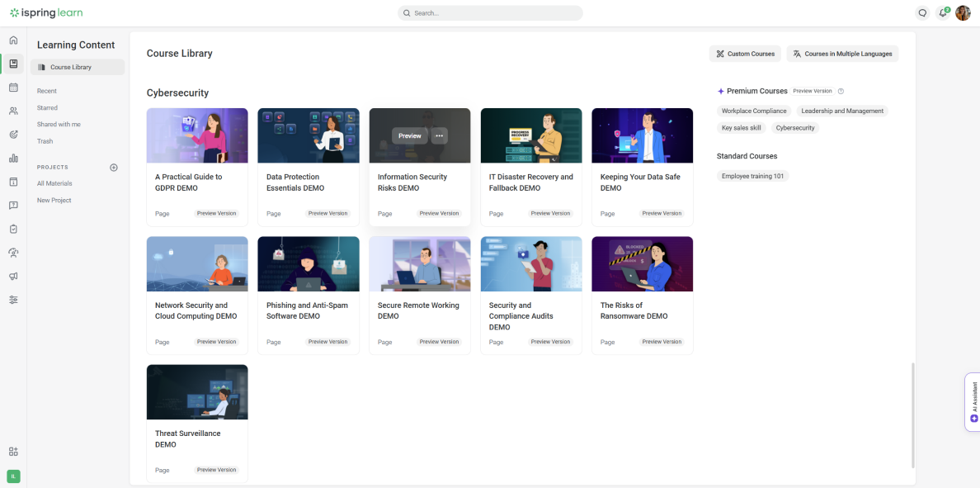The image size is (980, 488).
Task: Click the "Standard Courses" heading
Action: (x=748, y=156)
